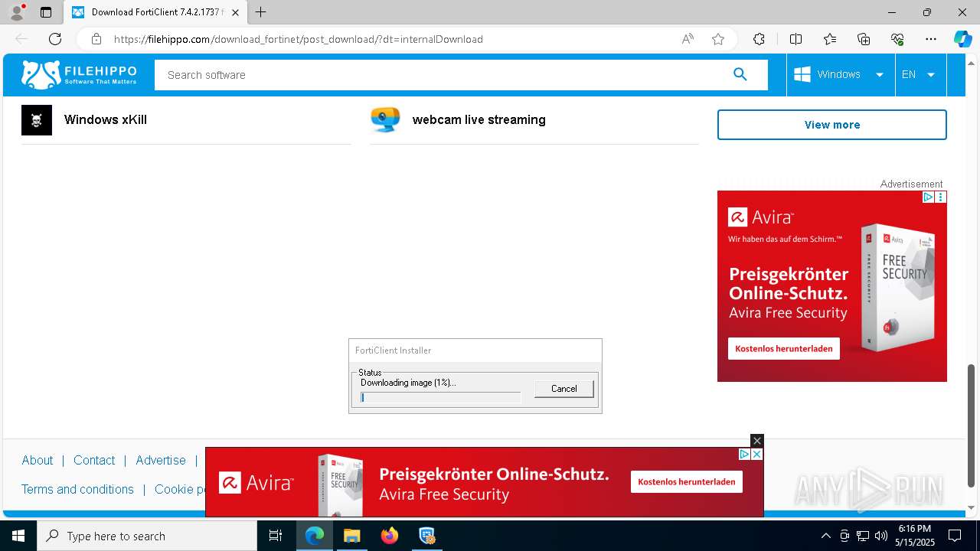Image resolution: width=980 pixels, height=551 pixels.
Task: Open the volume tray icon
Action: [x=881, y=536]
